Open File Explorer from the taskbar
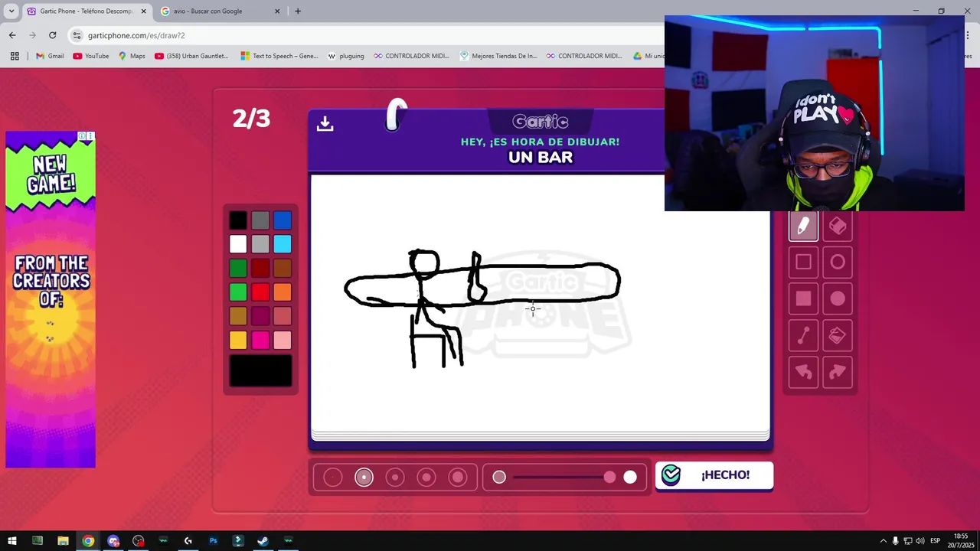The width and height of the screenshot is (980, 551). (x=63, y=541)
